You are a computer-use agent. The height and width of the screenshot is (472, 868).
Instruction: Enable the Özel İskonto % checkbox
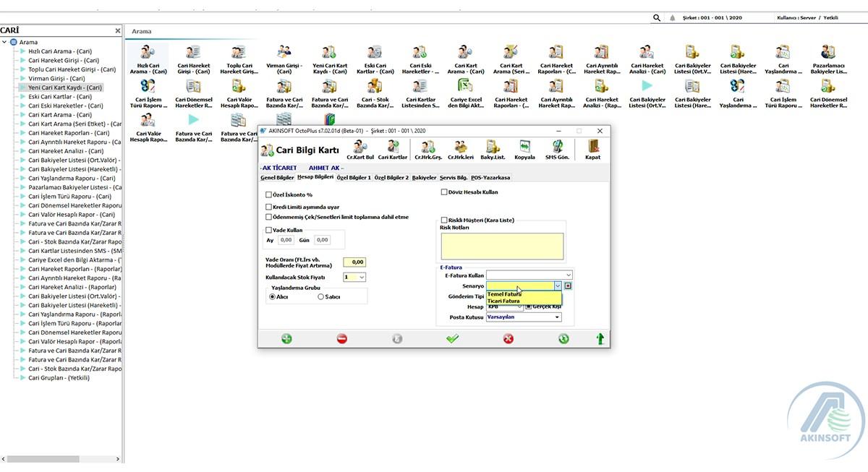tap(269, 194)
